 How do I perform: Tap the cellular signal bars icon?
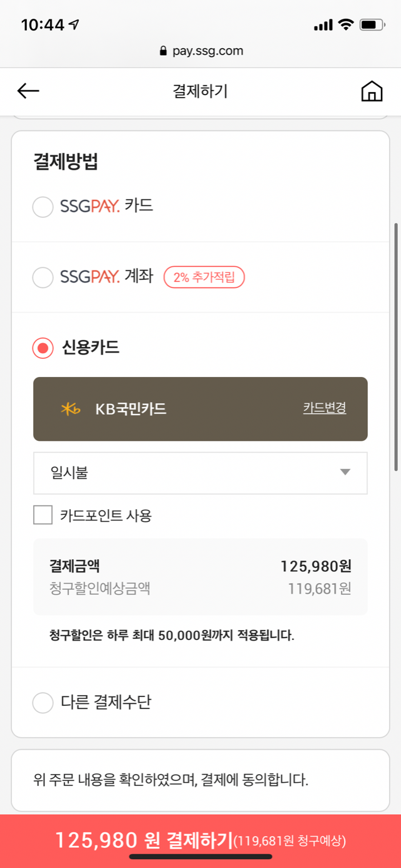[323, 26]
